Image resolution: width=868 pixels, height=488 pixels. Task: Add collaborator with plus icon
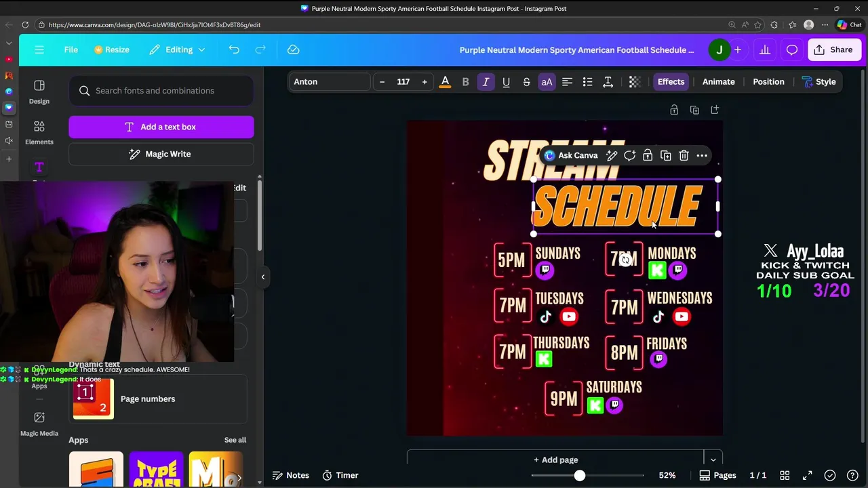tap(737, 49)
